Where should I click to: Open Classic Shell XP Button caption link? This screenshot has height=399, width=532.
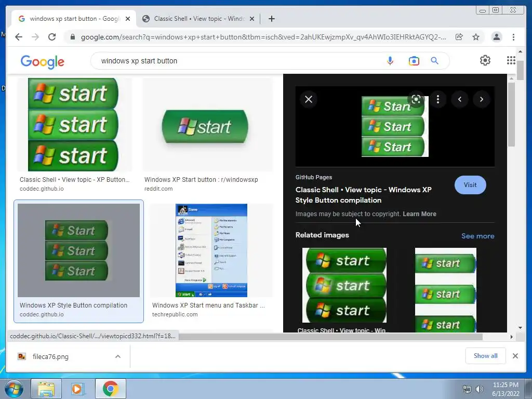click(75, 180)
